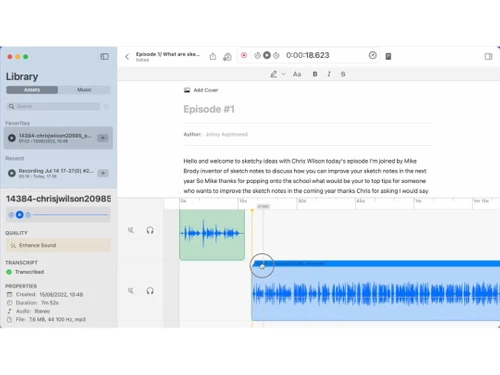The image size is (500, 375).
Task: Click the Episode 1 document title
Action: pyautogui.click(x=168, y=54)
